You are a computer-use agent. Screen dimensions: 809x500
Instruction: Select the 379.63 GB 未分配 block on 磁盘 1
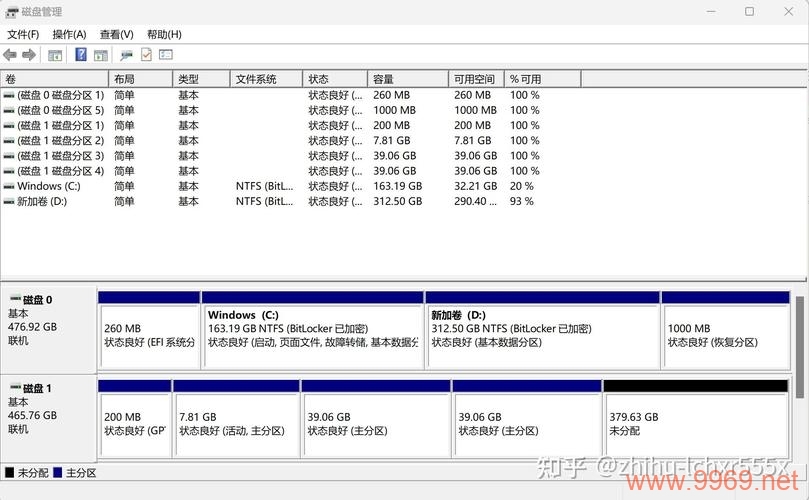tap(695, 419)
